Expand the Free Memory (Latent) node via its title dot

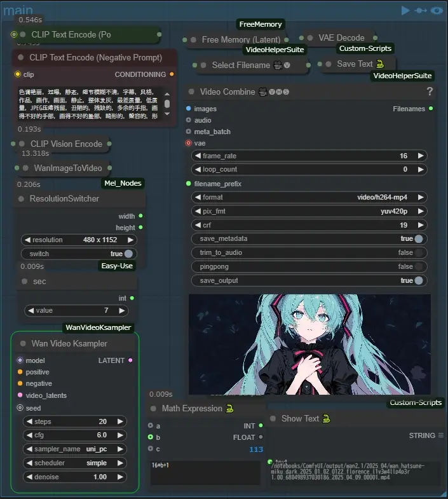[x=193, y=40]
